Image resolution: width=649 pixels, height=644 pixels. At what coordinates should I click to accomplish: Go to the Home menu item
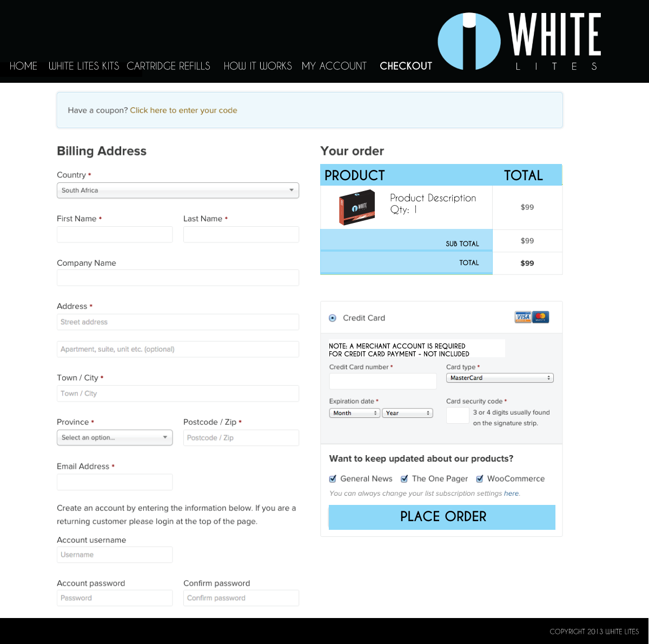coord(23,66)
